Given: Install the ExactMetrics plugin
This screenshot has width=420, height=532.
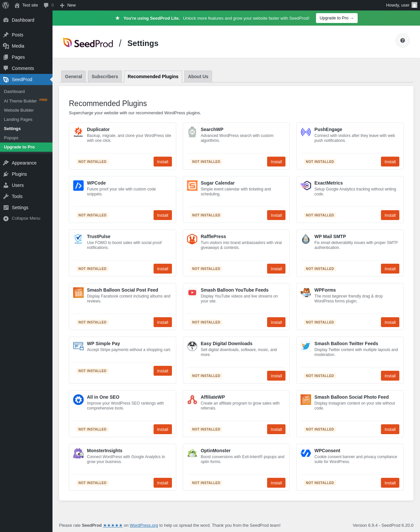Looking at the screenshot, I should pos(390,215).
